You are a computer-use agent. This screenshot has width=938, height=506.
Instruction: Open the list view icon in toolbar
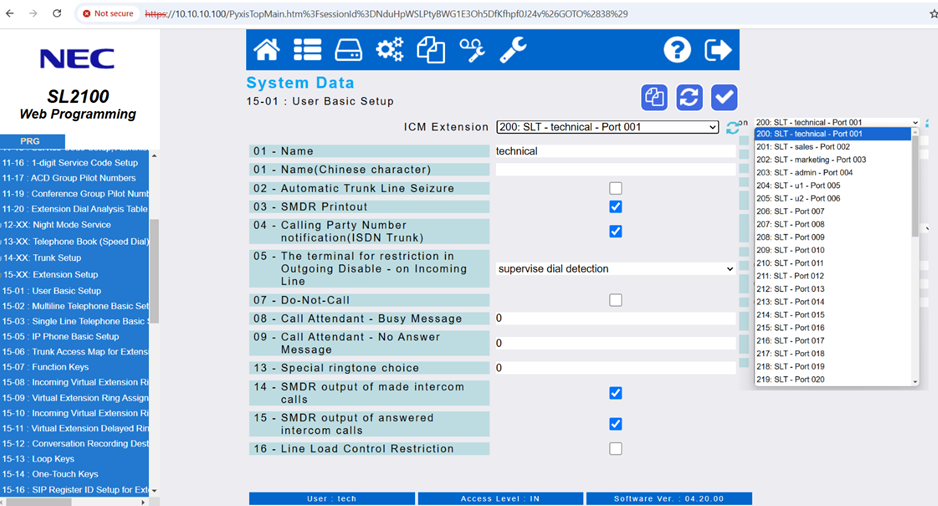pyautogui.click(x=307, y=50)
